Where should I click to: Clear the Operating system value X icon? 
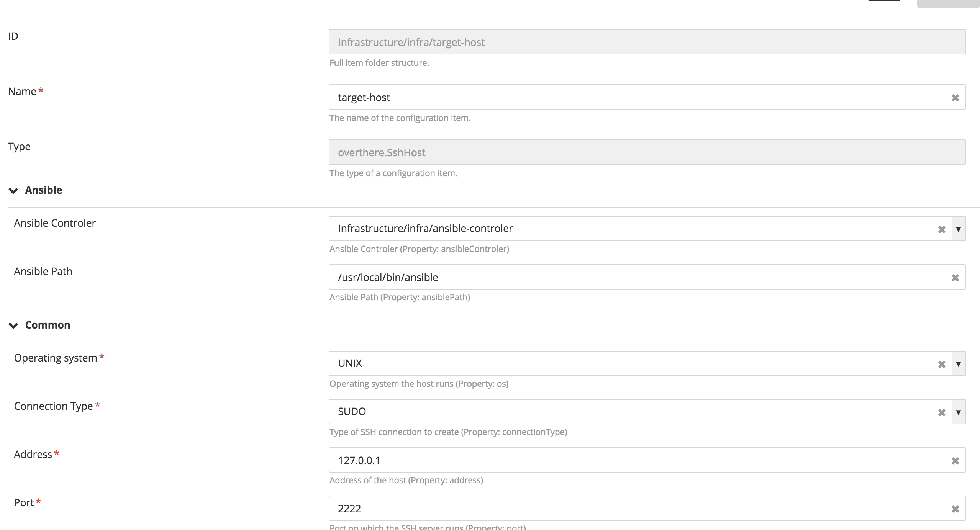942,364
